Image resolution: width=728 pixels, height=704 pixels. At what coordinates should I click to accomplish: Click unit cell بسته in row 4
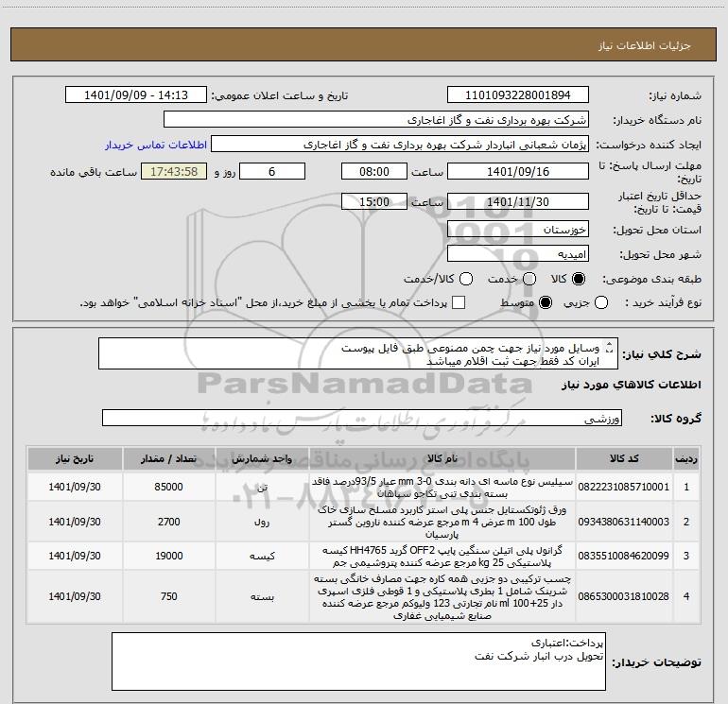point(262,596)
